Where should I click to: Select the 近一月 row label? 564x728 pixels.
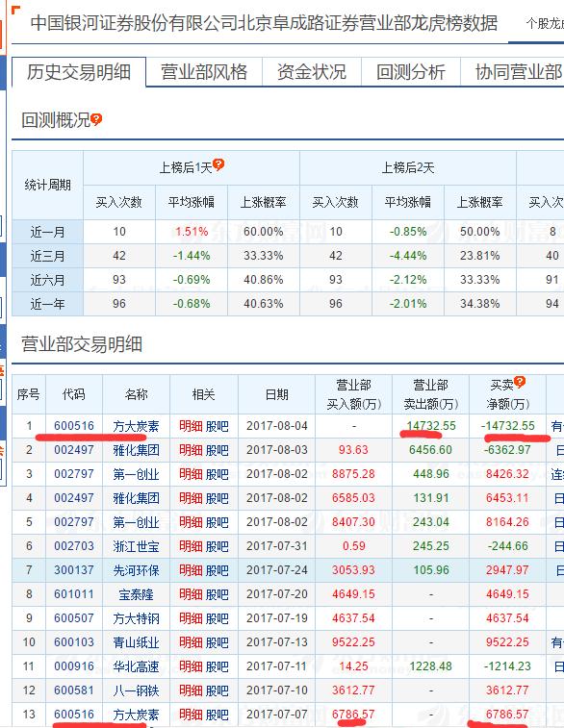pos(47,231)
